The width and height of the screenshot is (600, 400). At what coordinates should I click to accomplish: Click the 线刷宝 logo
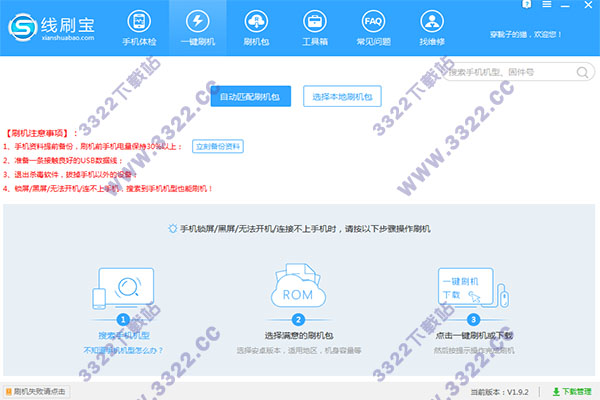tap(52, 27)
